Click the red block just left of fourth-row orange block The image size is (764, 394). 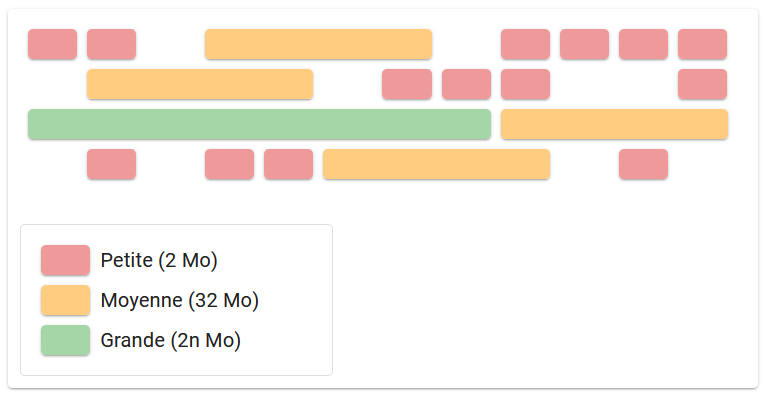288,164
